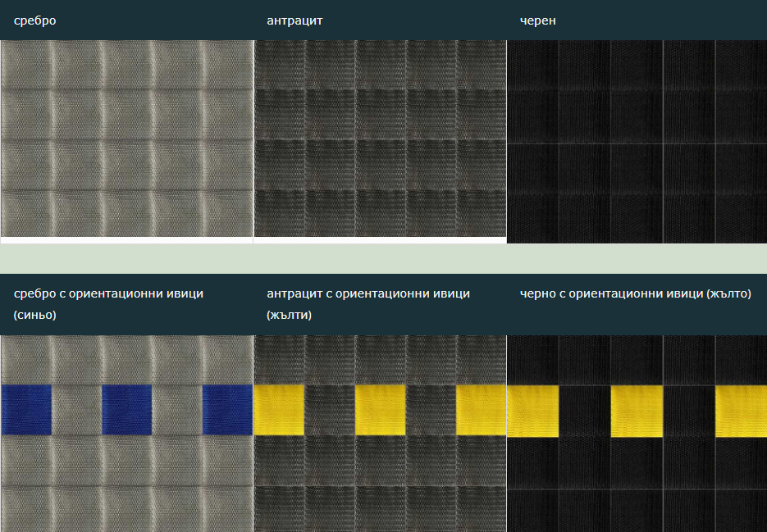This screenshot has width=767, height=532.
Task: Select rightmost yellow square on anthracite swatch
Action: click(x=481, y=409)
